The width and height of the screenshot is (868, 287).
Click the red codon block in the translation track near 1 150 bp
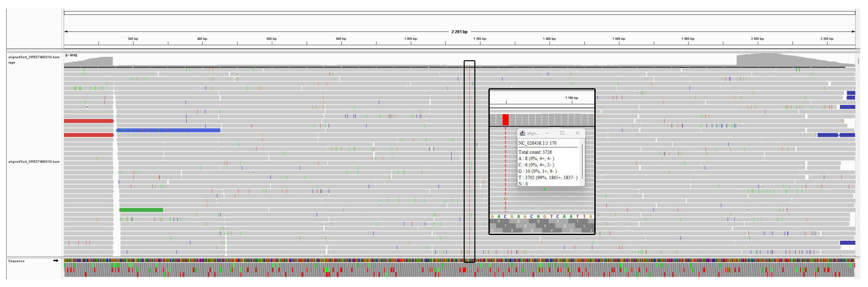tap(464, 270)
